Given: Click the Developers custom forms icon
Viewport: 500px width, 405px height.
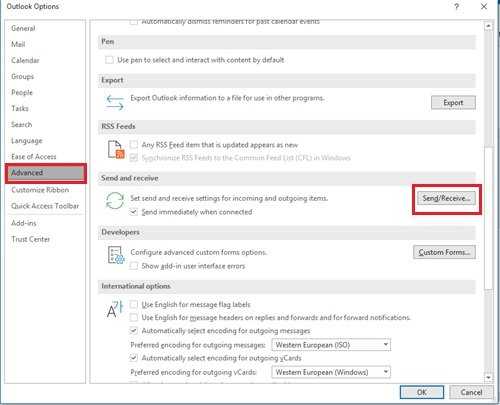Looking at the screenshot, I should tap(116, 255).
